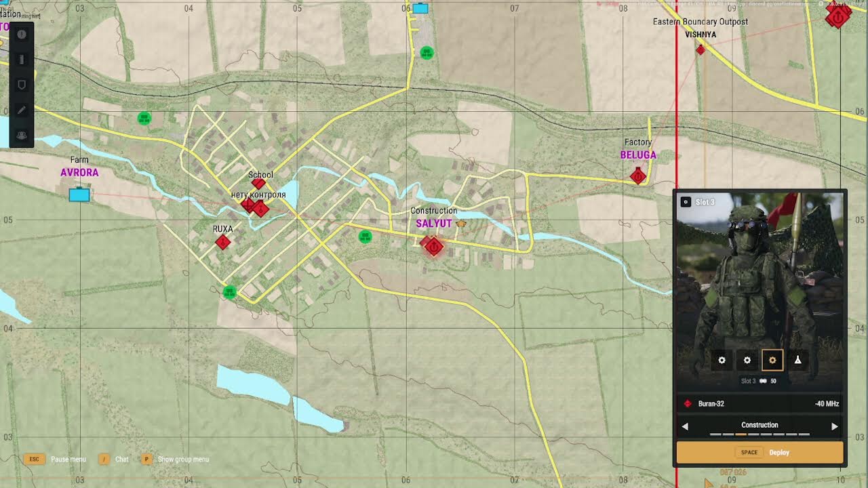The width and height of the screenshot is (868, 488).
Task: Select the shield marker tool in map toolbar
Action: click(x=22, y=85)
